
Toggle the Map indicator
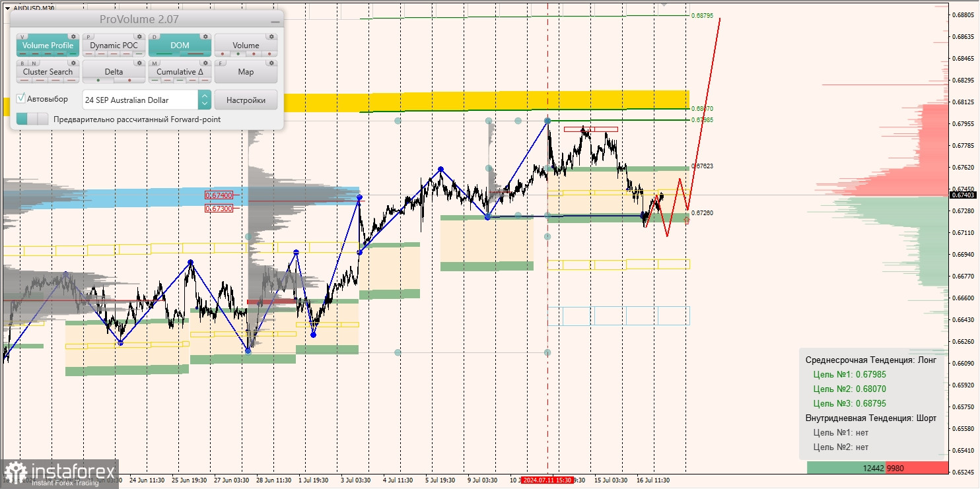[x=246, y=71]
